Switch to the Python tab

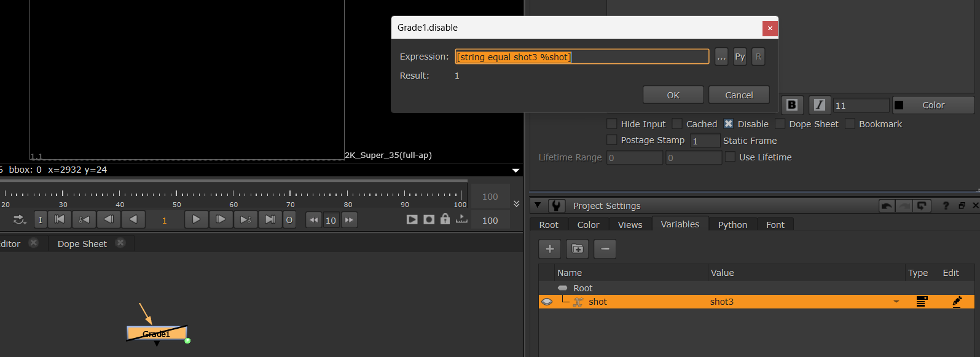(732, 225)
